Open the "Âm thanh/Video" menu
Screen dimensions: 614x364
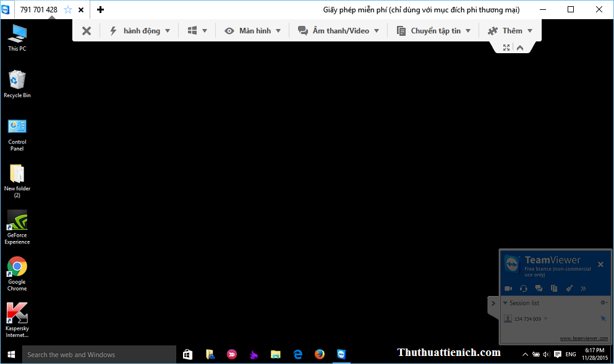tap(339, 31)
